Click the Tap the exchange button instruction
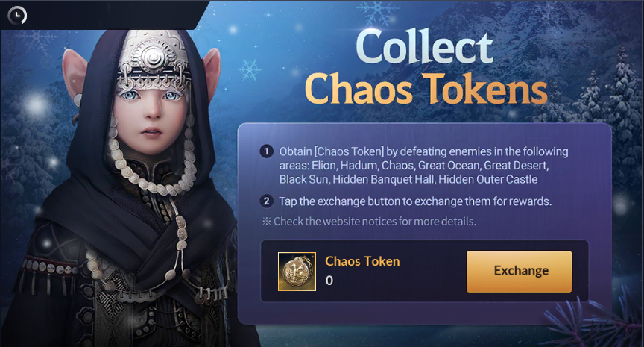 pyautogui.click(x=415, y=201)
